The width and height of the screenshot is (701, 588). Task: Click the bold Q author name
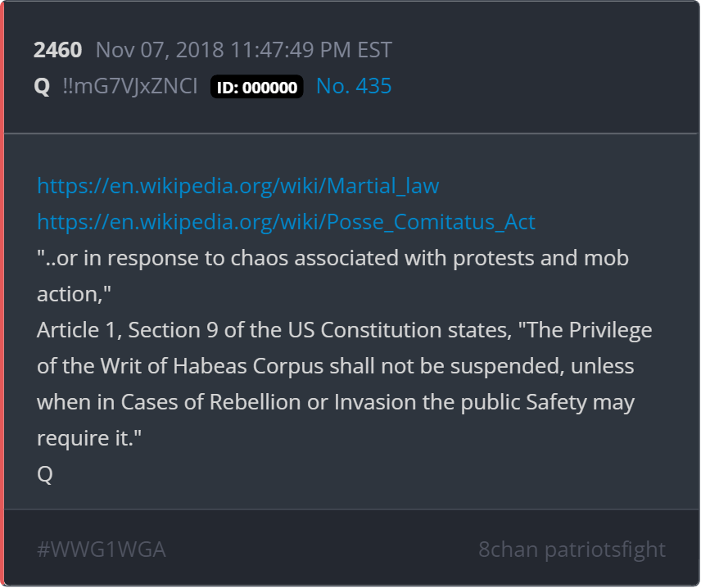[x=42, y=86]
